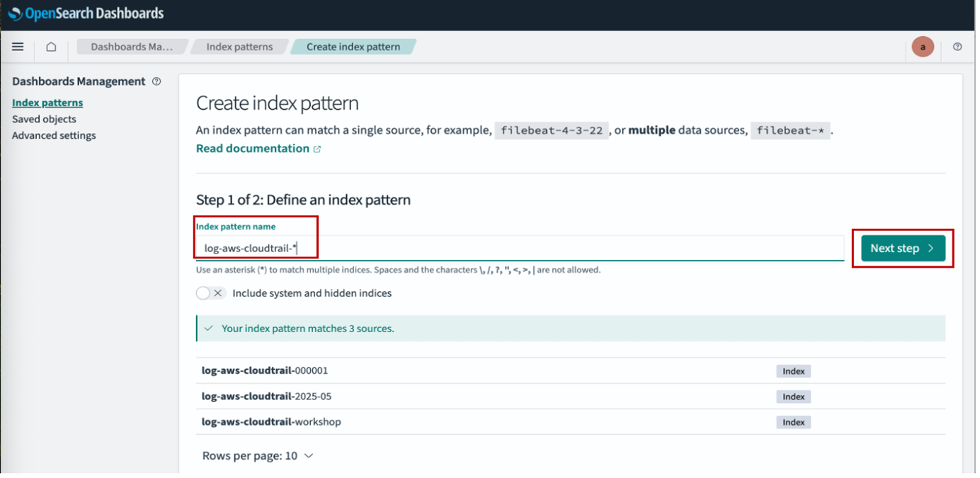Select "Create index pattern" breadcrumb
This screenshot has width=980, height=478.
(353, 47)
